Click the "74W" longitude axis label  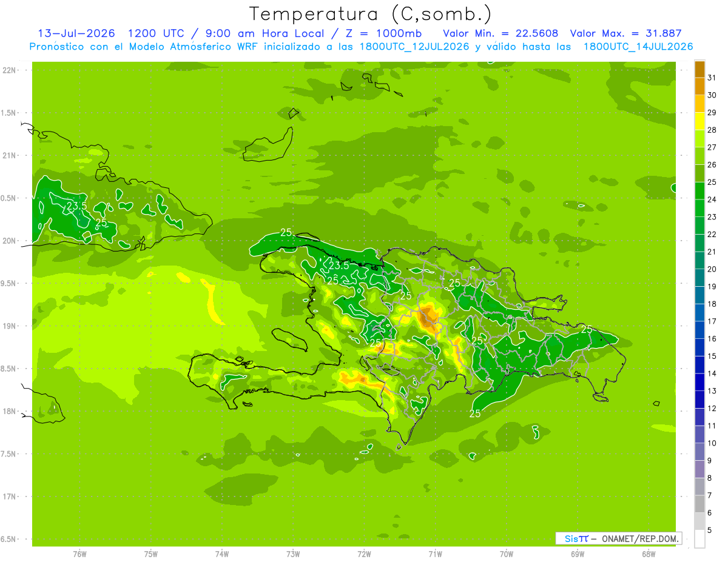click(222, 554)
